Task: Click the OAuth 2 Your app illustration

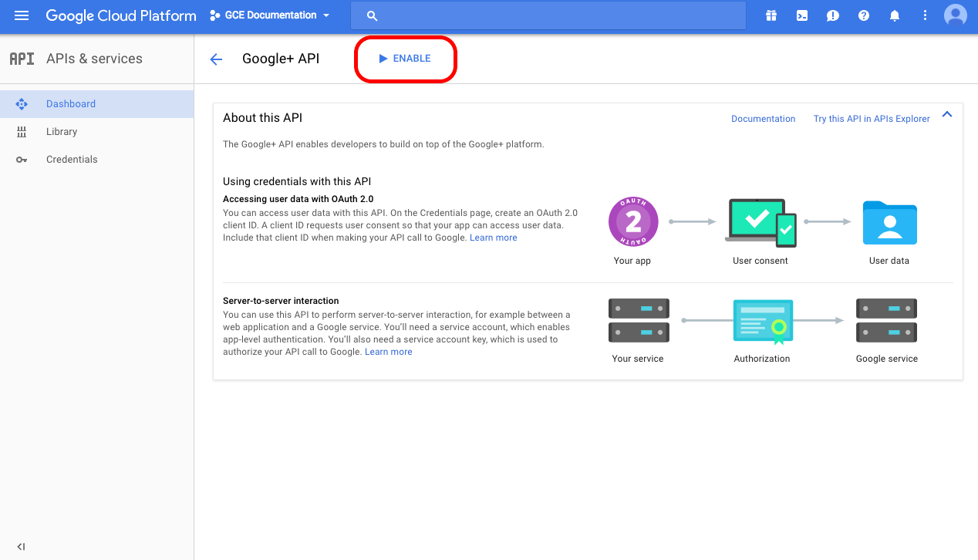Action: coord(632,222)
